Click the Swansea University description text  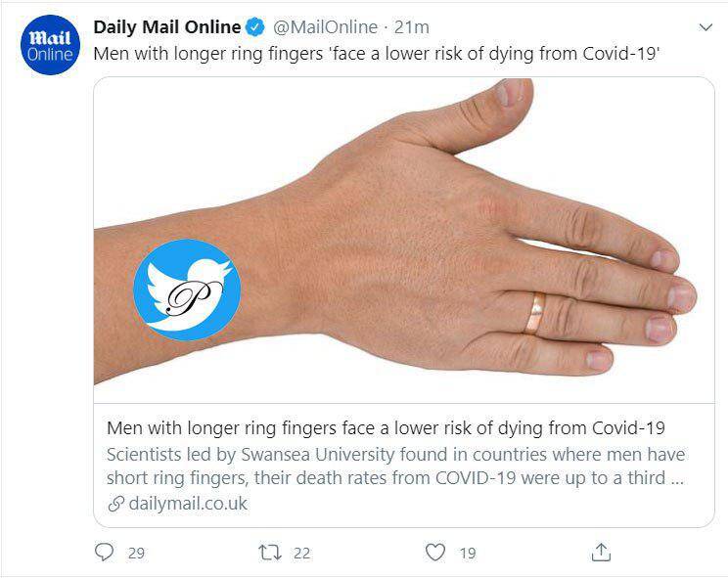coord(395,467)
